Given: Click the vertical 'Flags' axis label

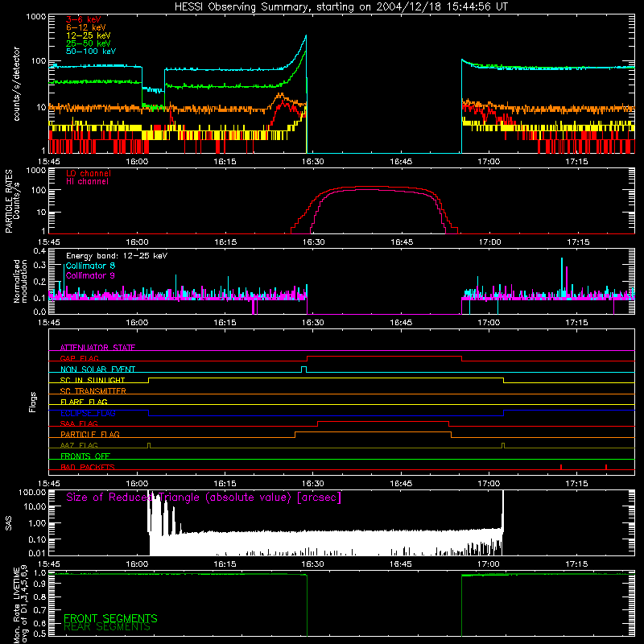Looking at the screenshot, I should click(x=32, y=402).
